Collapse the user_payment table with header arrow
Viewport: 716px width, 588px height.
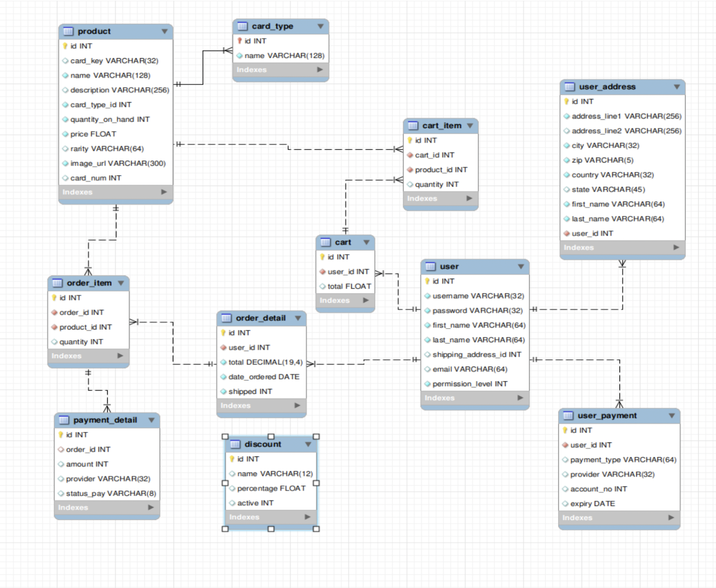point(672,416)
